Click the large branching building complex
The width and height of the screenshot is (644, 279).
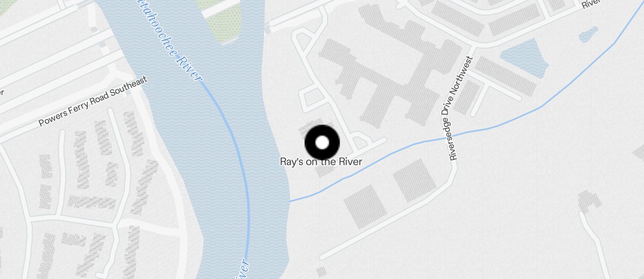point(384,68)
